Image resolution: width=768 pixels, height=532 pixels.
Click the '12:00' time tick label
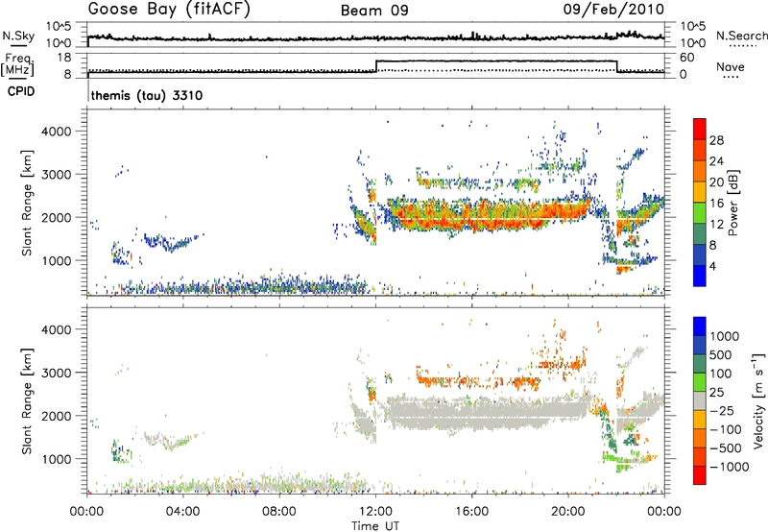point(375,512)
